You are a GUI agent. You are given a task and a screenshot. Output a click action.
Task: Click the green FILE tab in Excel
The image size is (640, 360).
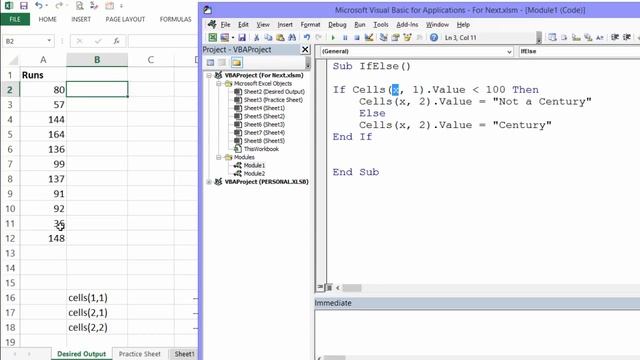(15, 19)
